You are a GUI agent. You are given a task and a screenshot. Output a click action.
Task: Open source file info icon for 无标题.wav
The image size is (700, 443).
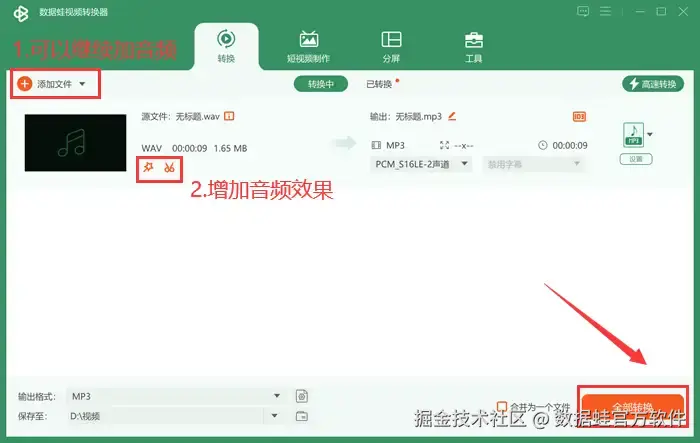point(229,116)
